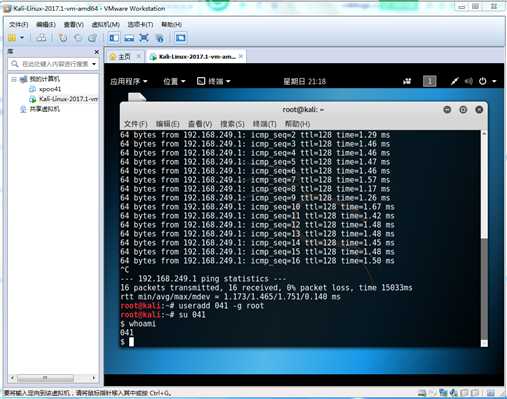Click the library horizontal scrollbar thumb

point(45,378)
